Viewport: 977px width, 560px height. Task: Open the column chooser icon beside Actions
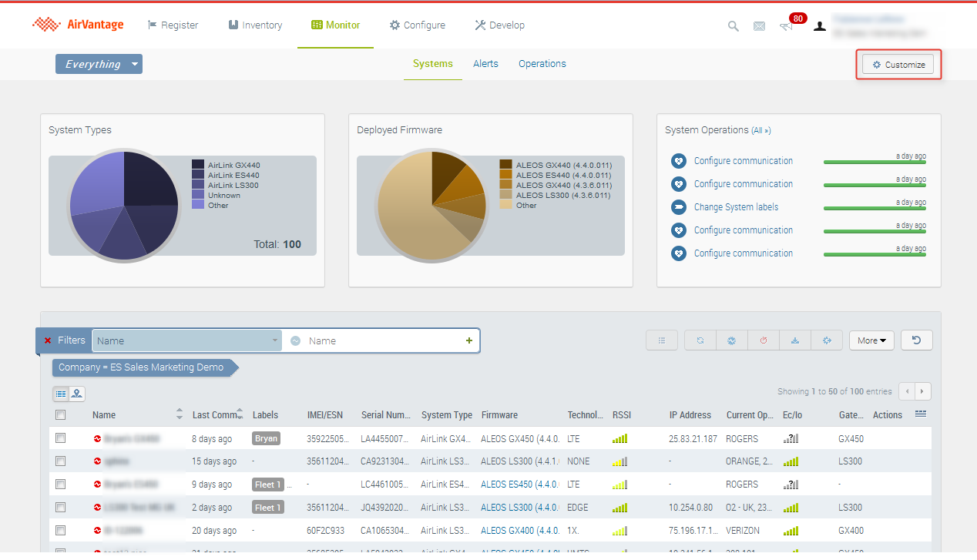(920, 414)
